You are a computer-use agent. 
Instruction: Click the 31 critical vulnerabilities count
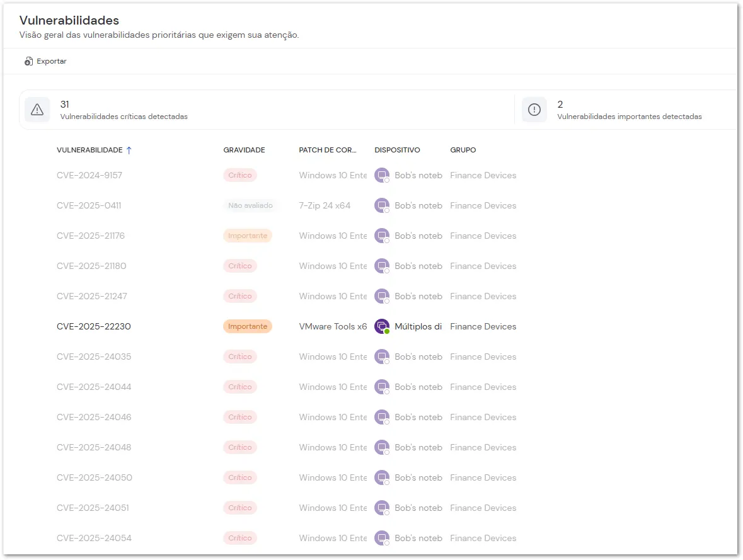pos(65,104)
